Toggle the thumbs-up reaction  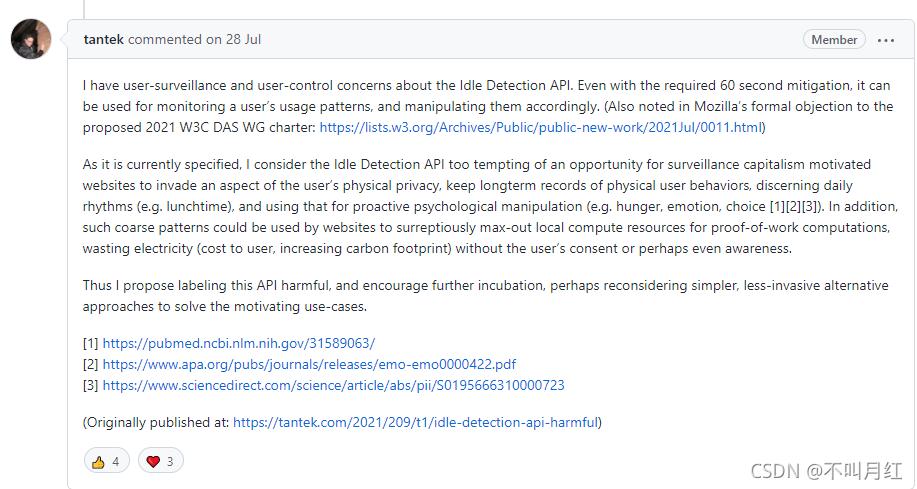coord(107,461)
